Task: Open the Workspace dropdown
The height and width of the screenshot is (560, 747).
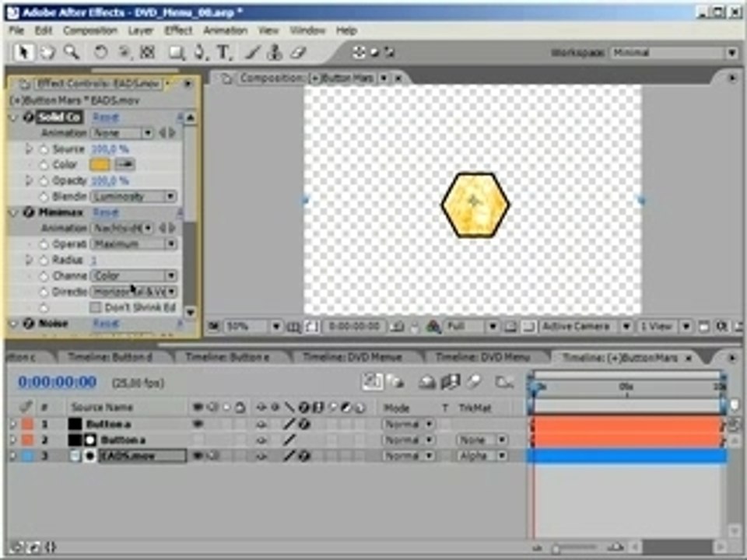Action: [x=674, y=52]
